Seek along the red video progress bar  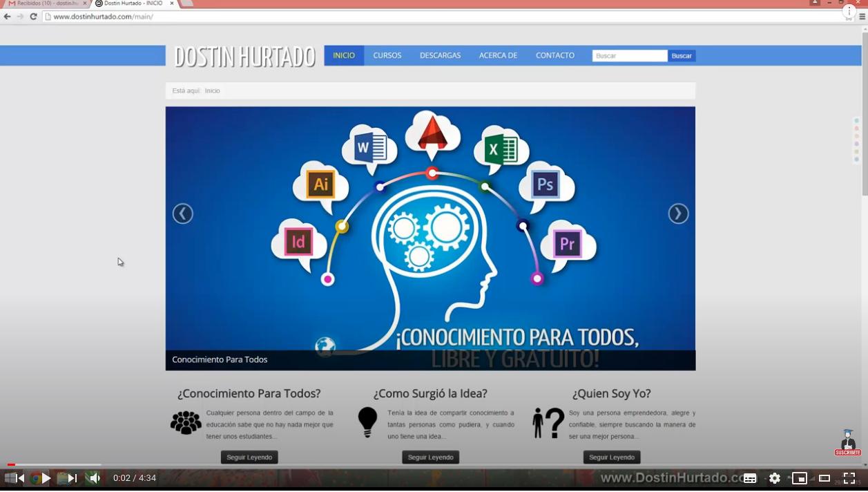point(434,464)
